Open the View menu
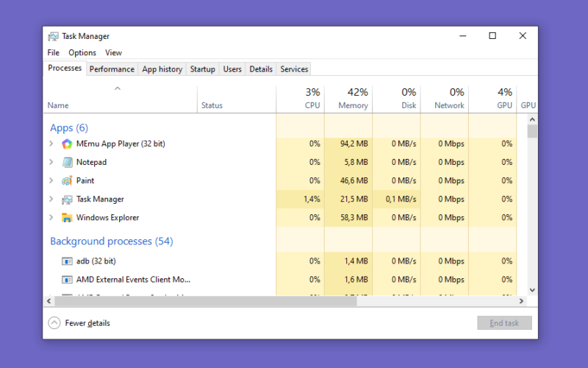 click(x=113, y=52)
